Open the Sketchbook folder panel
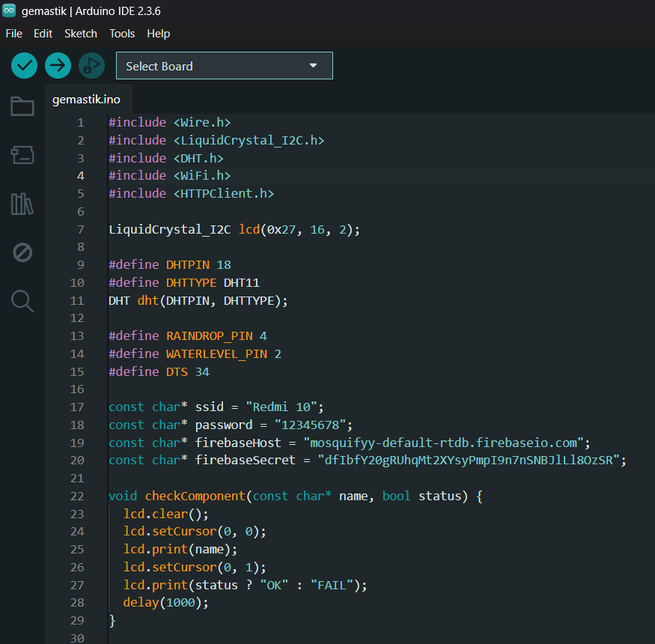The width and height of the screenshot is (655, 644). click(22, 106)
